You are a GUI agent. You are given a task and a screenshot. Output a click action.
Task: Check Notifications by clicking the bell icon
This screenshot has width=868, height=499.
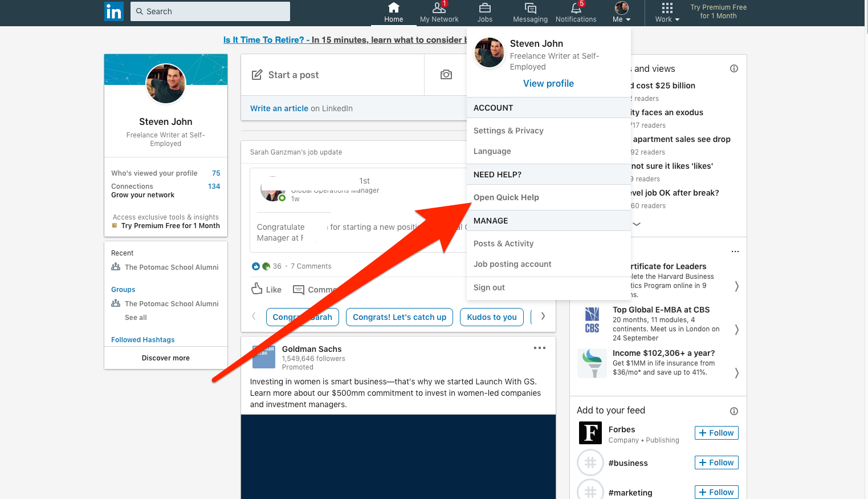click(x=576, y=9)
